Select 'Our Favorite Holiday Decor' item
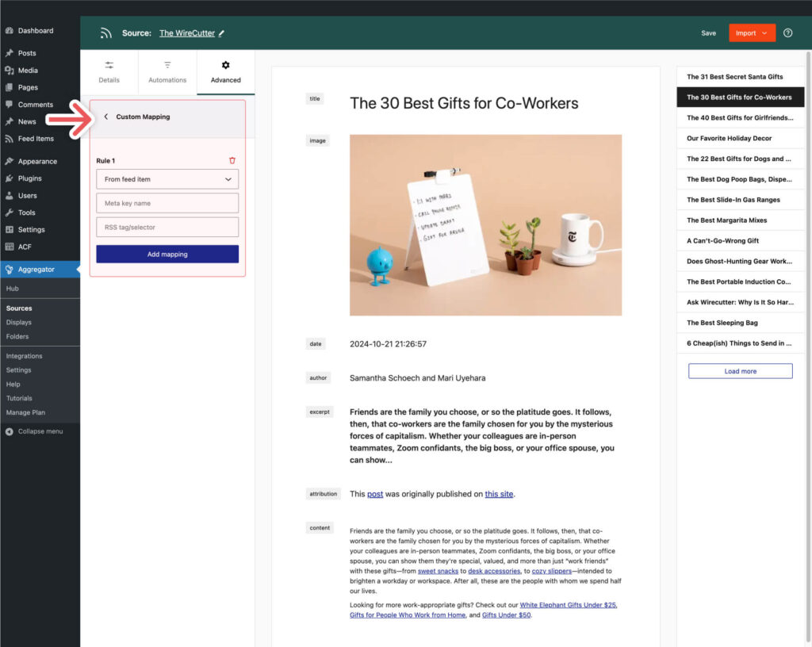Screen dimensions: 812x647 point(741,138)
